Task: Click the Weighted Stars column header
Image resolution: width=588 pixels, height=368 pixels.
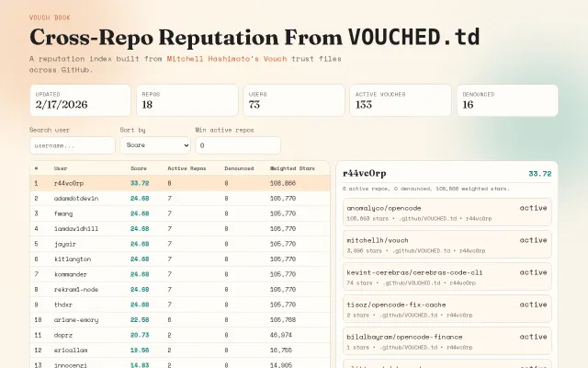Action: (x=292, y=168)
